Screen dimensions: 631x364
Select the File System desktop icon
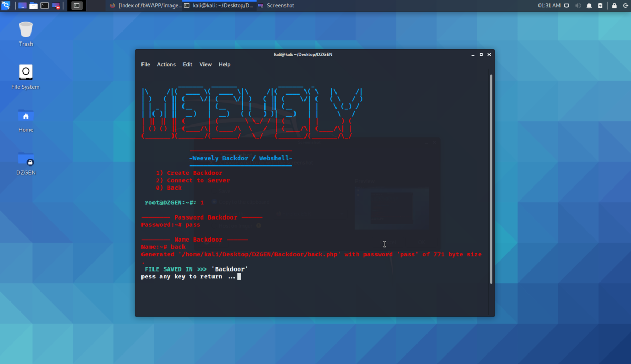[x=26, y=77]
